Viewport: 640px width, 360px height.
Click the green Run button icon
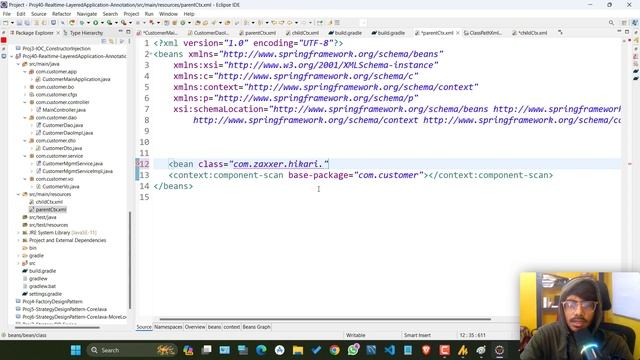(x=96, y=23)
